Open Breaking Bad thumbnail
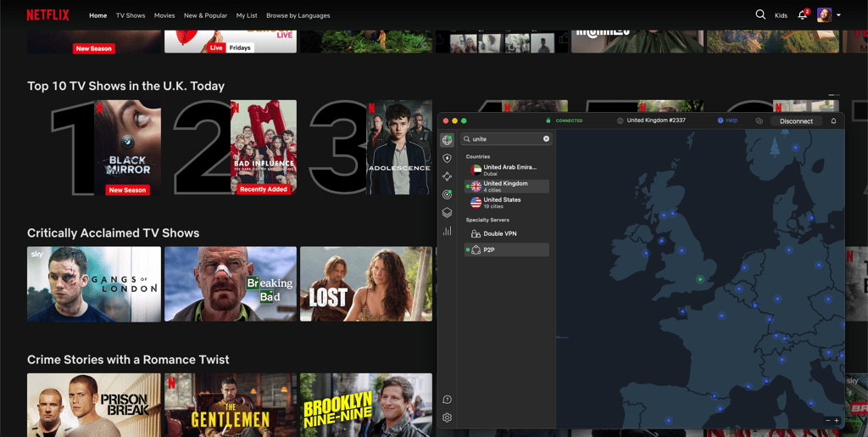 pos(231,284)
